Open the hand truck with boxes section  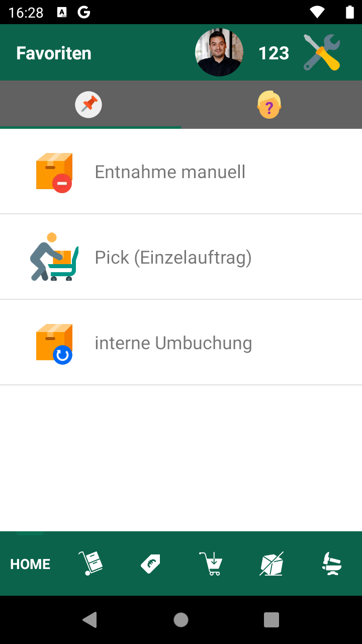pos(90,563)
